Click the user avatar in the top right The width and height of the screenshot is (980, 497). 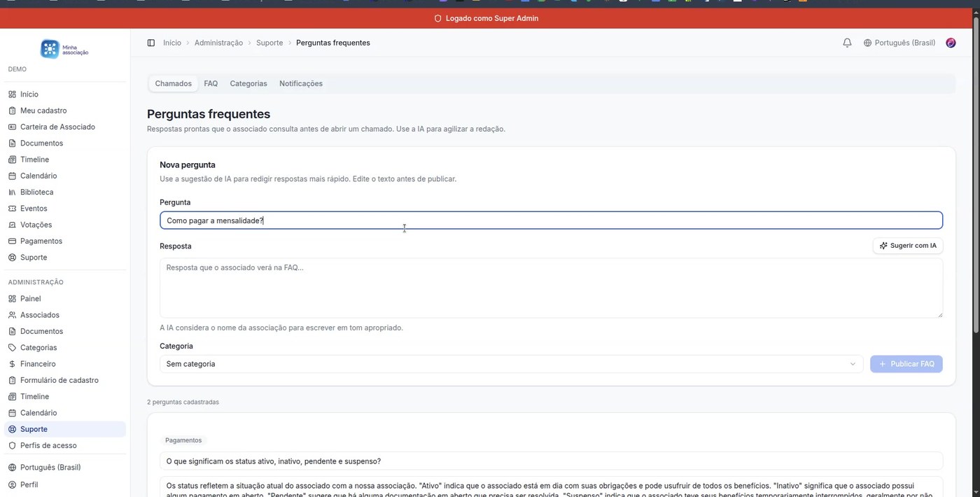click(x=951, y=43)
